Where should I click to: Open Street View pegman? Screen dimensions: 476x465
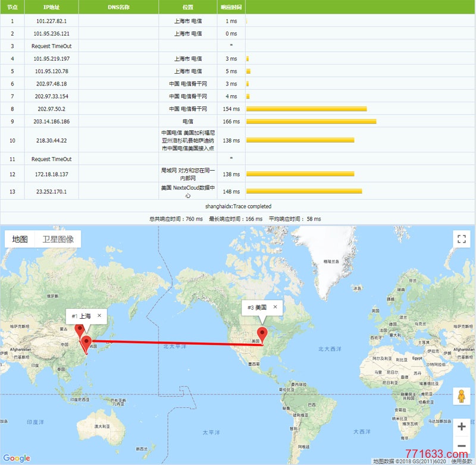[462, 396]
